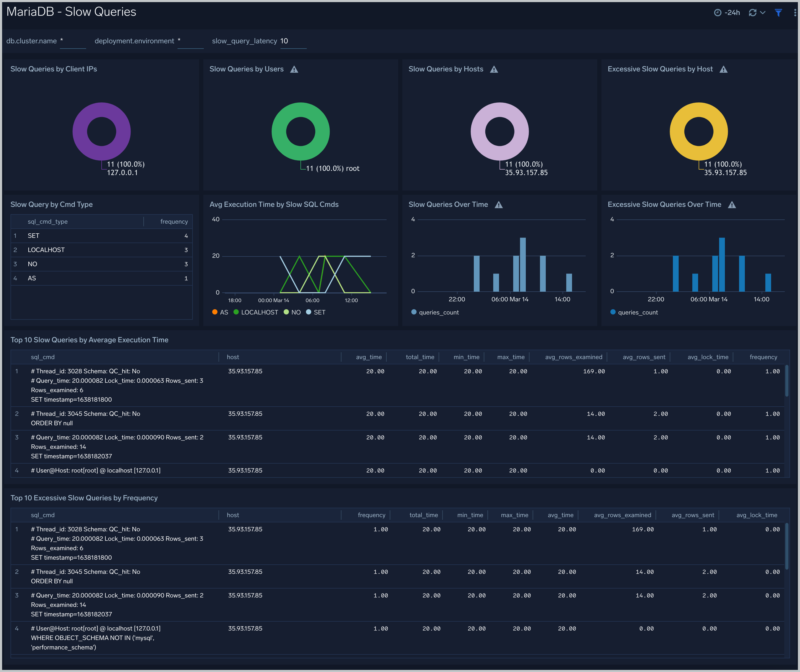The height and width of the screenshot is (672, 800).
Task: Click the dashboard refresh icon
Action: (x=752, y=13)
